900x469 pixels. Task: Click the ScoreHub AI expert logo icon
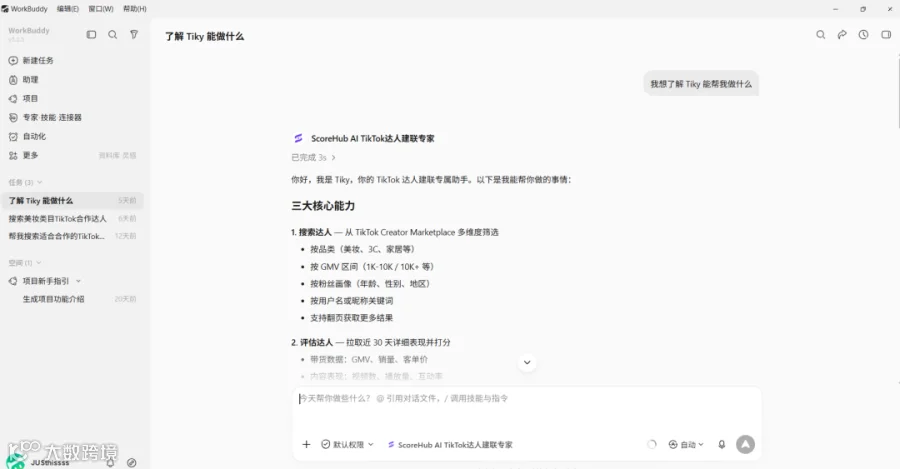point(298,138)
